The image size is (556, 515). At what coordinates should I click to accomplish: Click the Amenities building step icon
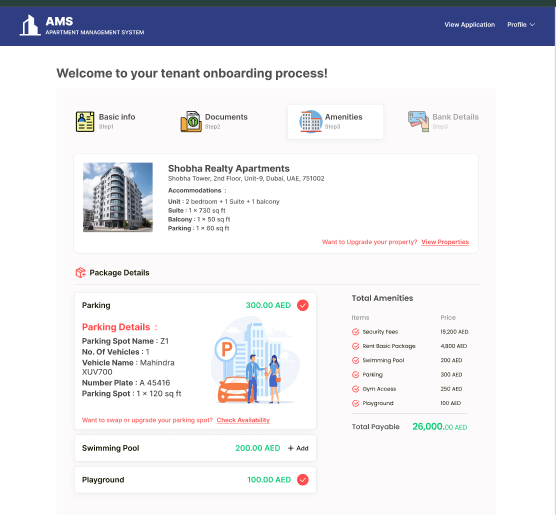click(x=311, y=121)
